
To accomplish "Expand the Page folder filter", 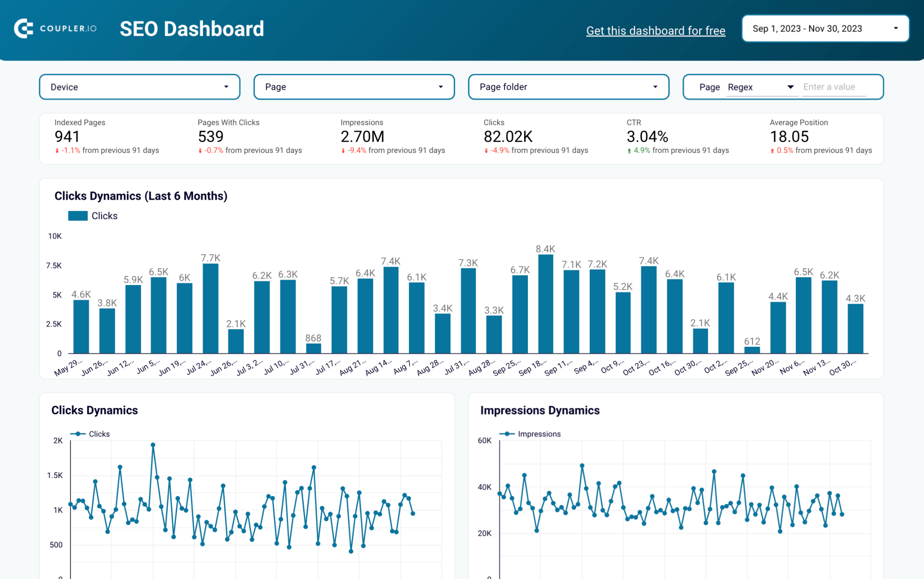I will 568,87.
